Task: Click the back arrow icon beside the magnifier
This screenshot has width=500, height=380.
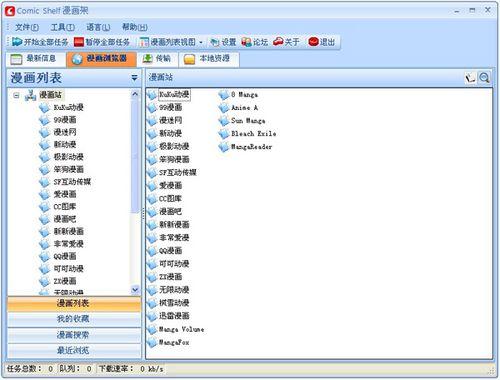Action: [x=470, y=78]
